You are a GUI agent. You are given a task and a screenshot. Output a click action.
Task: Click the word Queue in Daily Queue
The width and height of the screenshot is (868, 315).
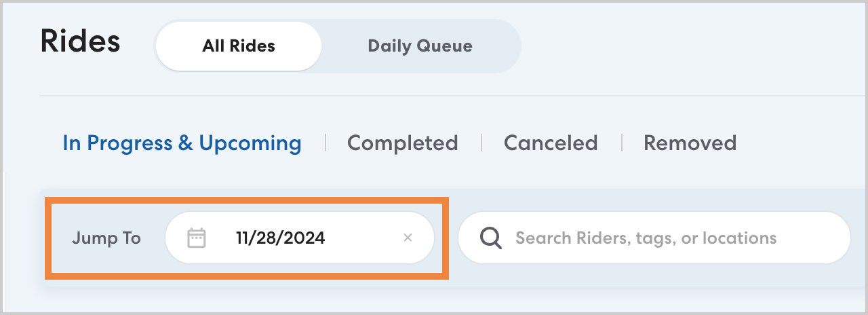click(x=446, y=46)
